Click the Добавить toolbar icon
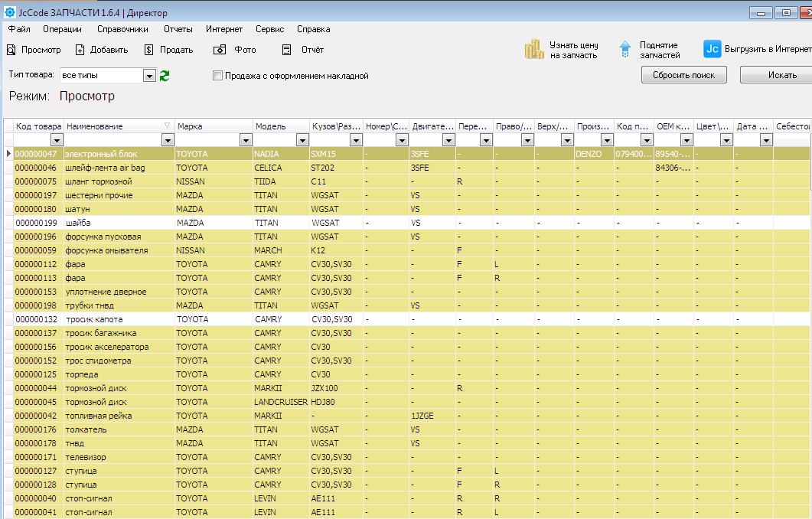This screenshot has width=812, height=519. 80,50
